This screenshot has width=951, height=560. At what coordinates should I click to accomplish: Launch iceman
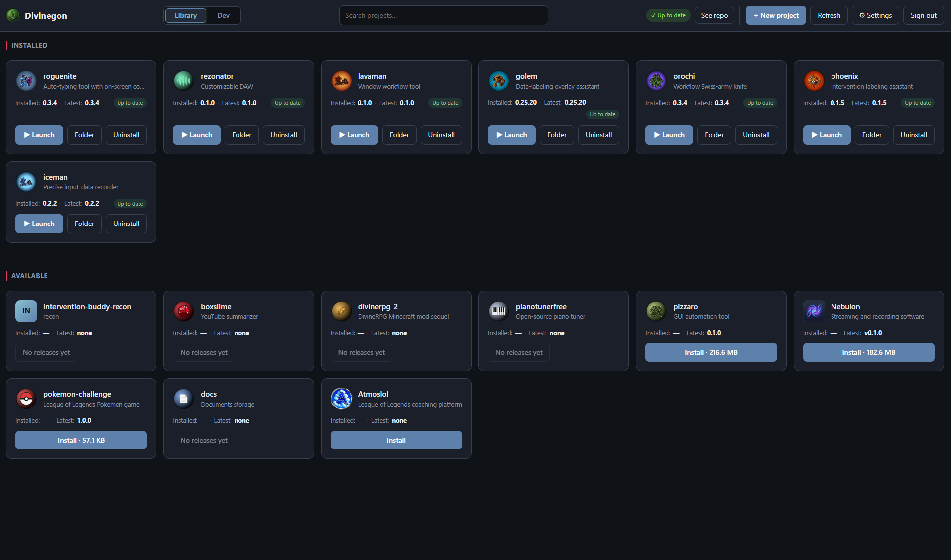[x=39, y=224]
